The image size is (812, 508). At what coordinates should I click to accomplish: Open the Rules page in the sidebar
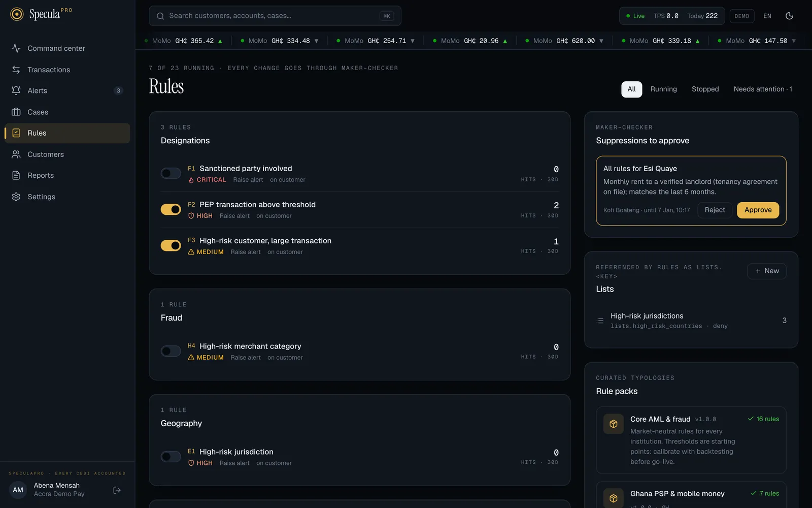67,133
